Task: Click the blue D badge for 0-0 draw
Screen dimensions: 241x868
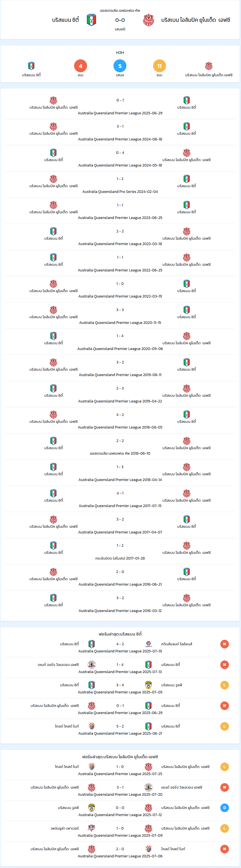Action: tap(224, 808)
